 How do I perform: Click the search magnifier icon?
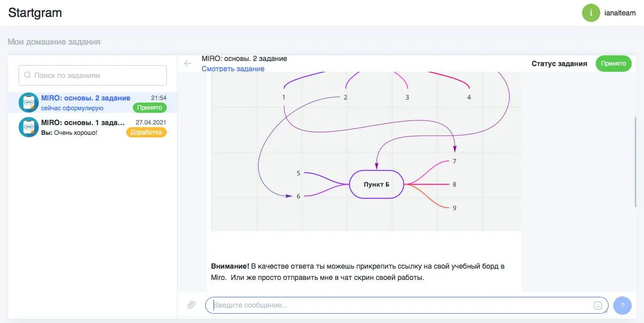click(28, 75)
